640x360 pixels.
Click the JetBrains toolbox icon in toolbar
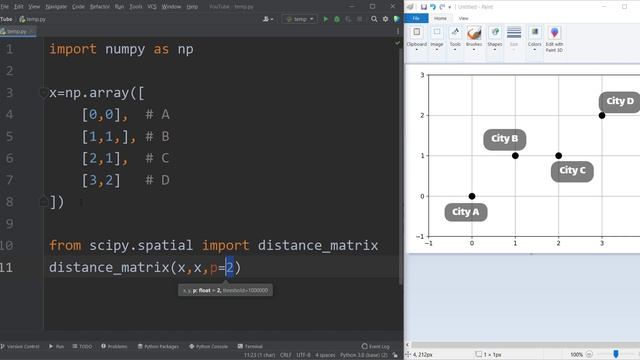[396, 19]
